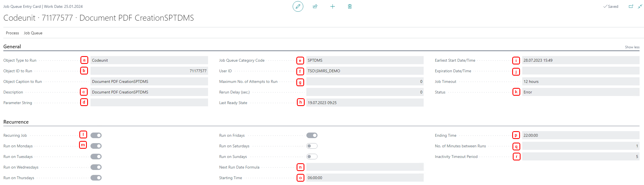Enable Run on Saturdays switch

[x=312, y=146]
